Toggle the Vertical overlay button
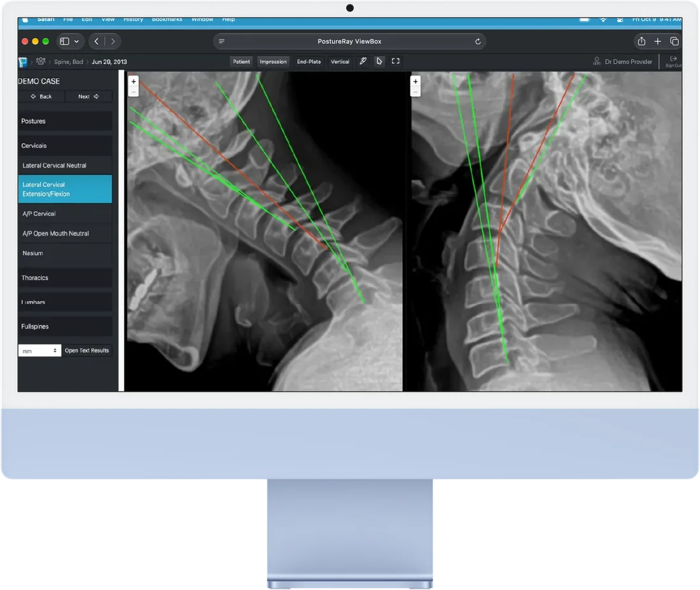This screenshot has height=590, width=700. (x=340, y=62)
